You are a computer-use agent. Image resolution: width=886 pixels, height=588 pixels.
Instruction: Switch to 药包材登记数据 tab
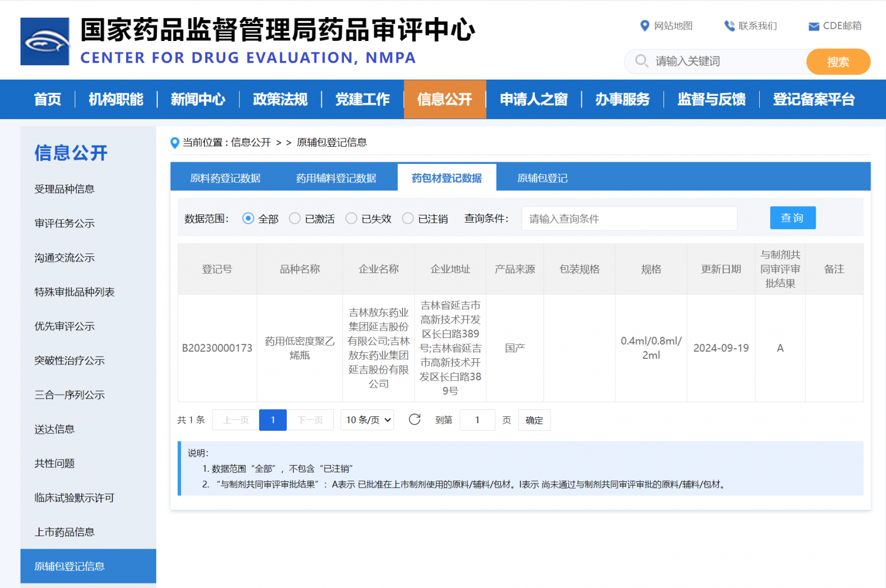(x=447, y=178)
